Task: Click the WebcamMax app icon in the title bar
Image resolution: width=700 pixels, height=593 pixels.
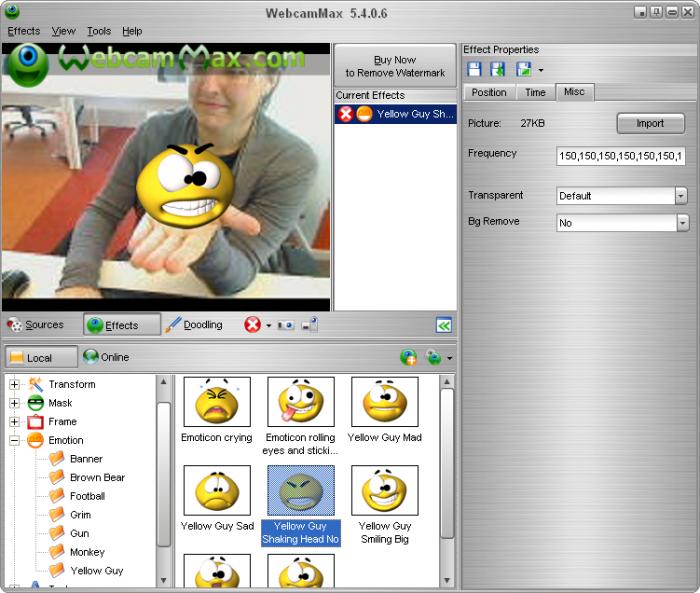Action: point(12,12)
